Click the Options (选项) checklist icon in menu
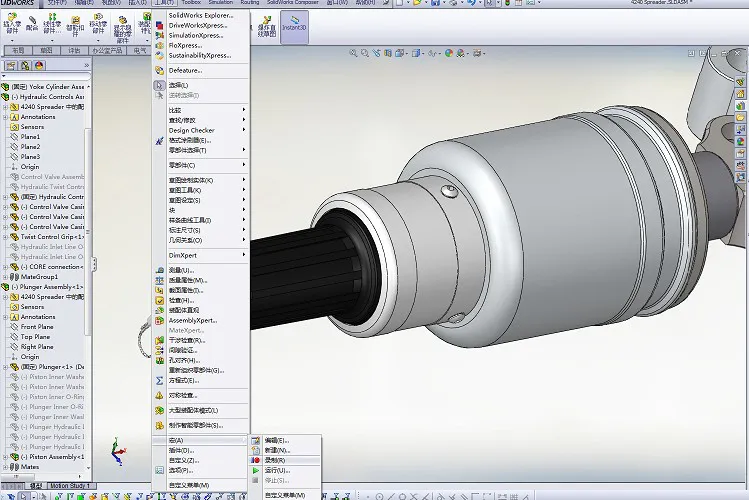The image size is (749, 500). coord(160,470)
